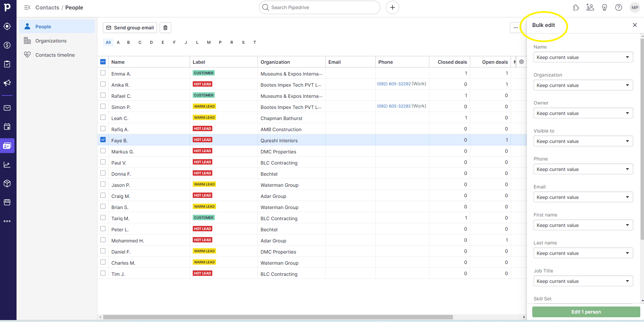
Task: Open the Name field dropdown
Action: (x=583, y=57)
